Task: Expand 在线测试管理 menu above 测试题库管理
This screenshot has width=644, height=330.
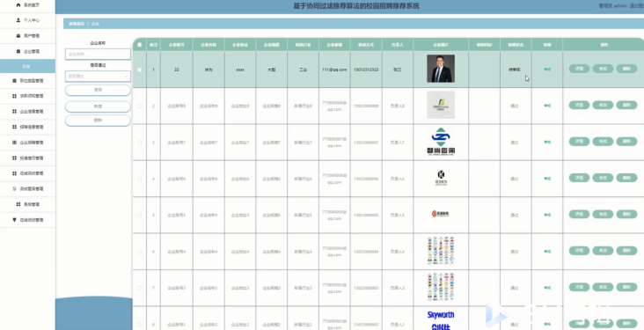Action: click(x=27, y=173)
